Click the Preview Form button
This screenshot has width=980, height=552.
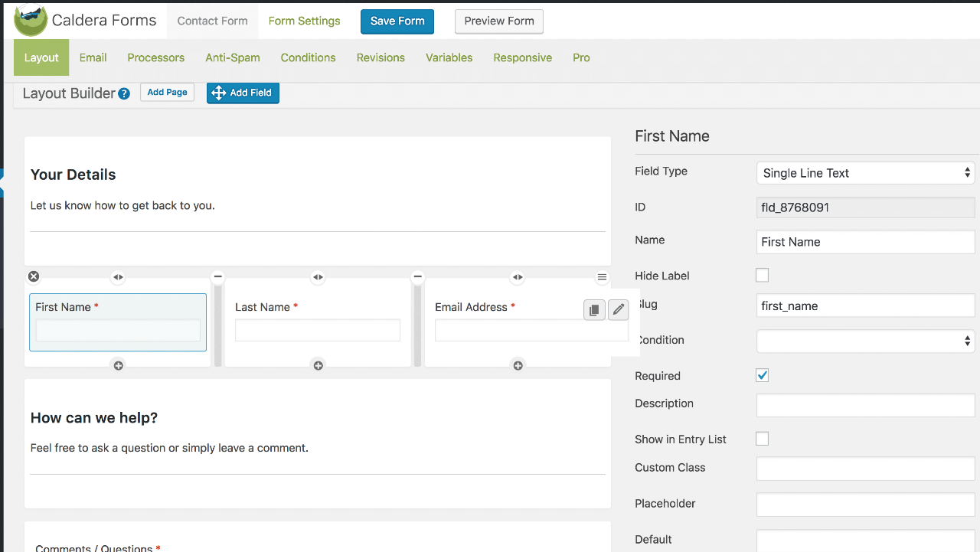pyautogui.click(x=498, y=21)
